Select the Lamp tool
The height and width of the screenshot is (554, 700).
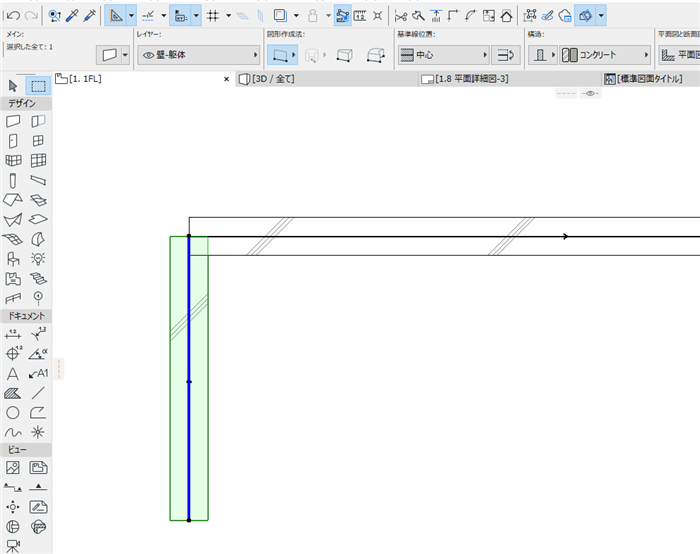pos(38,259)
